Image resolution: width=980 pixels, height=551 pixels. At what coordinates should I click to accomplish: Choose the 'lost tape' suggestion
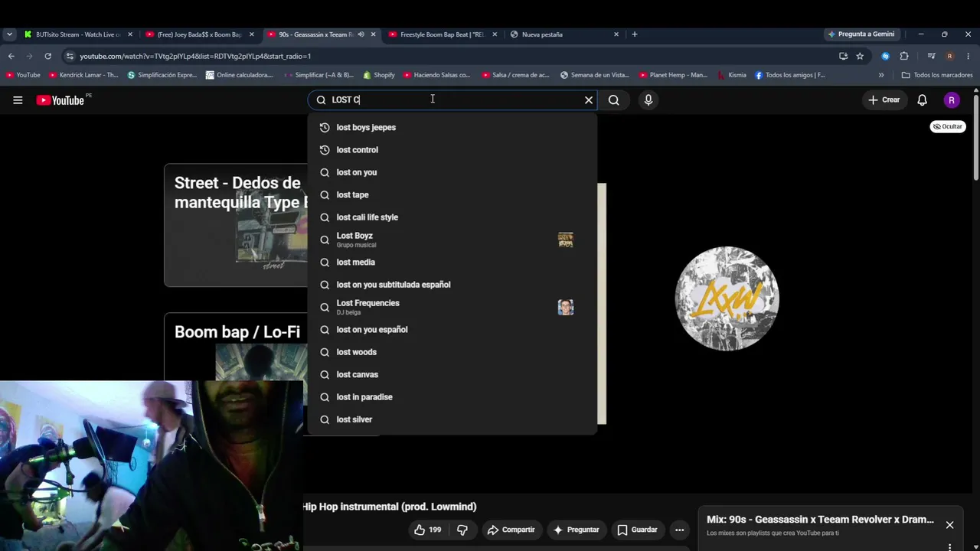click(452, 195)
